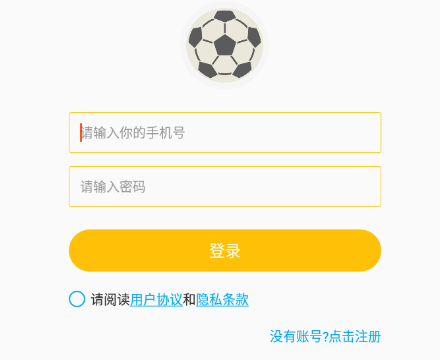
Task: Click the yellow 登录 button
Action: [225, 250]
